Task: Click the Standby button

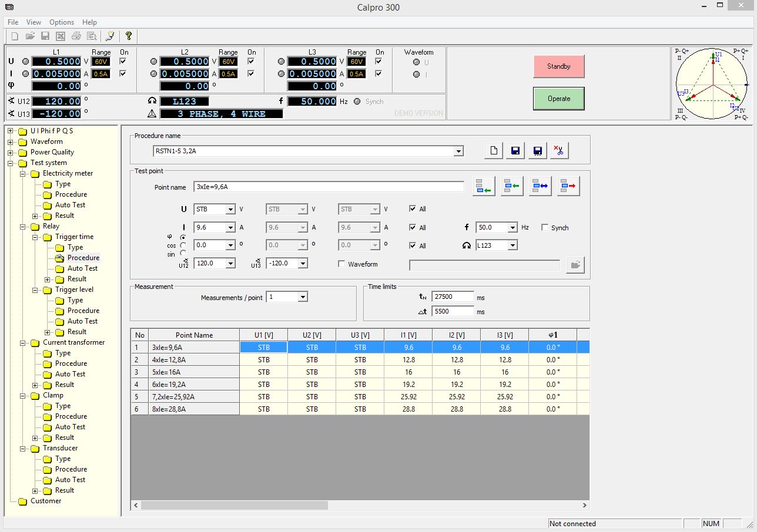Action: 559,66
